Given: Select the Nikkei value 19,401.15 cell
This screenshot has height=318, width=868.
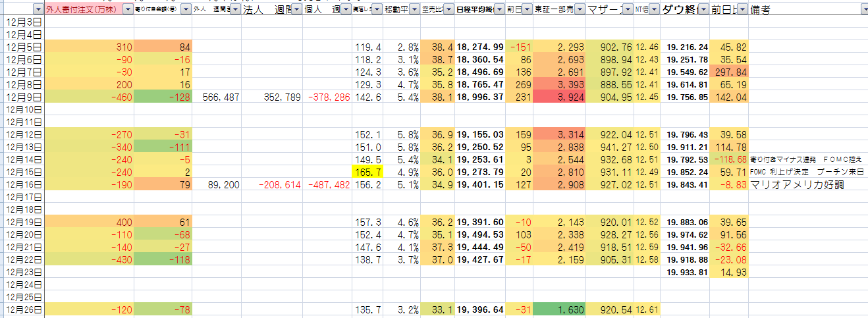Looking at the screenshot, I should tap(480, 185).
